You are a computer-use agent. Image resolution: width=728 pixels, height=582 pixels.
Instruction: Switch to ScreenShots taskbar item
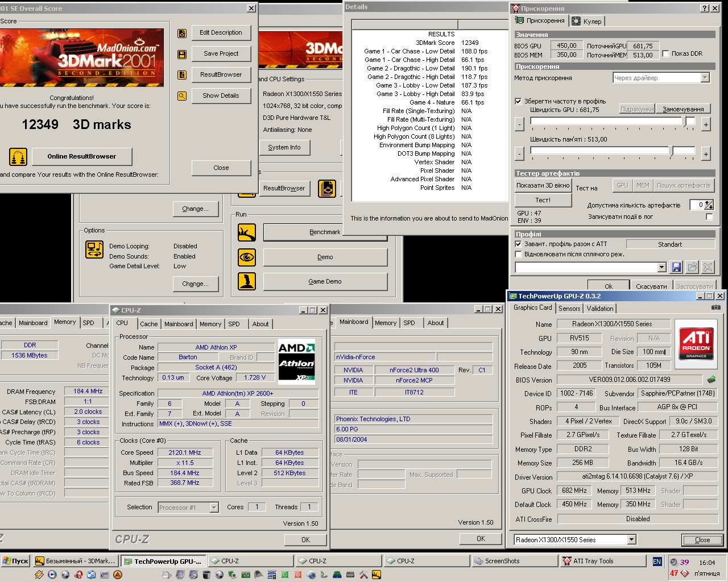pyautogui.click(x=515, y=561)
